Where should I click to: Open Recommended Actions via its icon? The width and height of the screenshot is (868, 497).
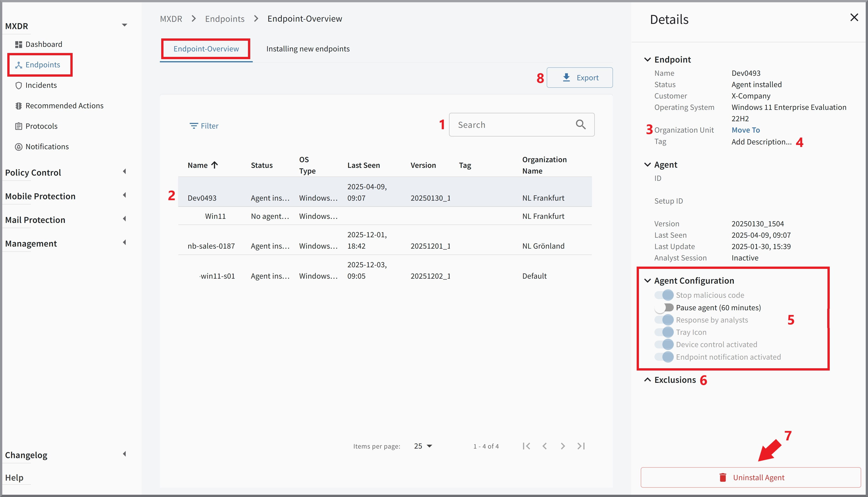pyautogui.click(x=19, y=106)
